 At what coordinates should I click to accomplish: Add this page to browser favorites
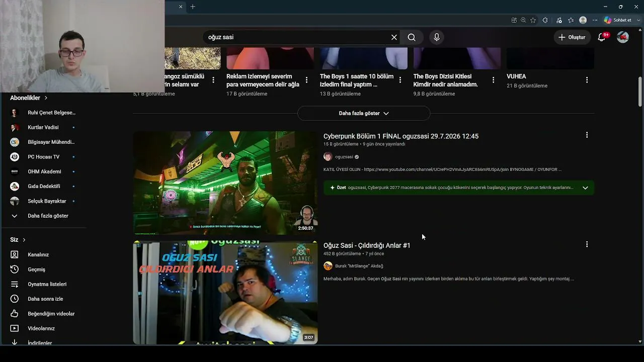533,20
